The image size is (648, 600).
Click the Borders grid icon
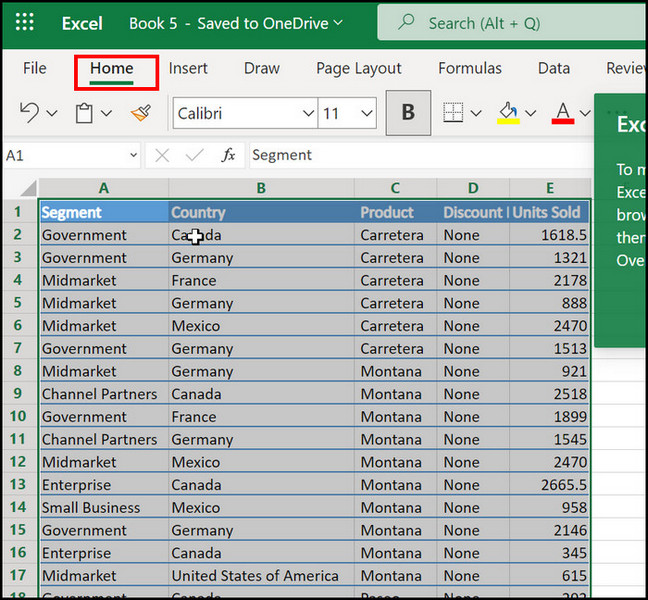453,112
